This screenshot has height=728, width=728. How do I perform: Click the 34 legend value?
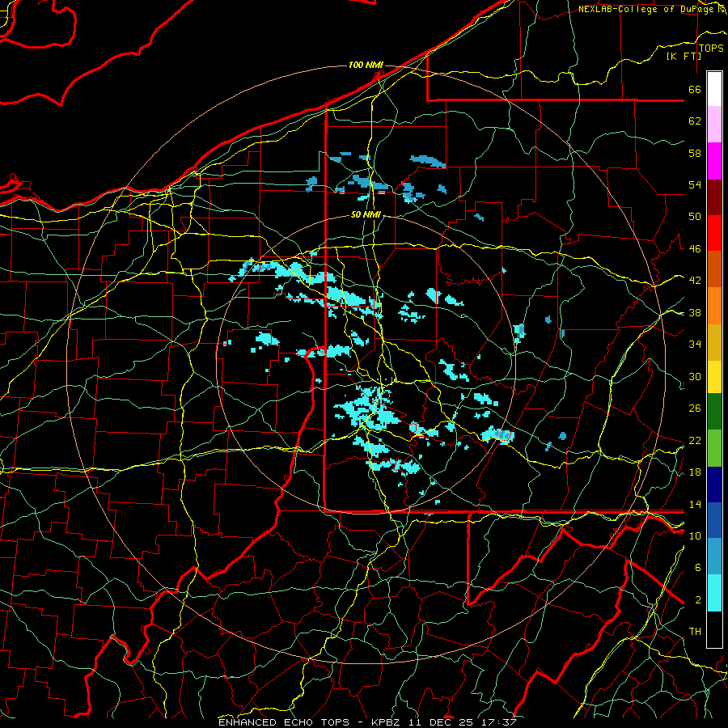pos(695,345)
